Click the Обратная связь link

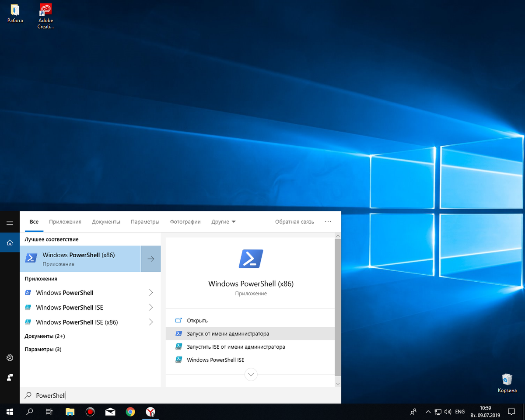click(x=294, y=222)
